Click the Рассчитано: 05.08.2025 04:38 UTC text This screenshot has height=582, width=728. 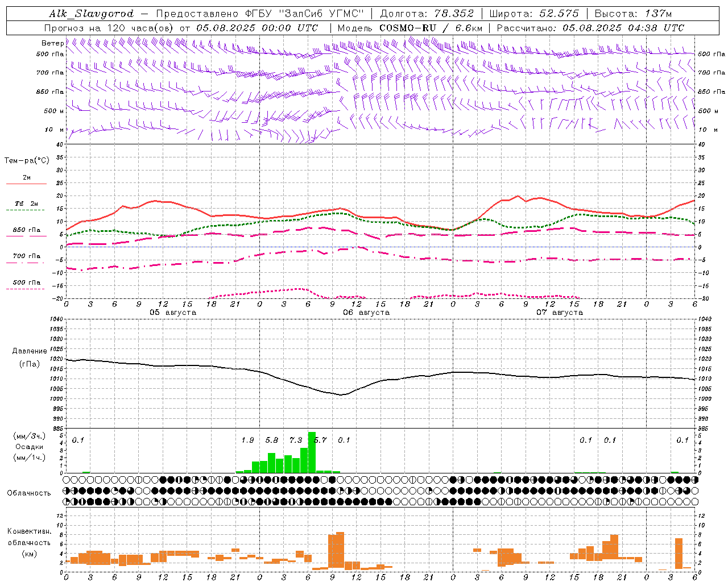click(x=590, y=28)
